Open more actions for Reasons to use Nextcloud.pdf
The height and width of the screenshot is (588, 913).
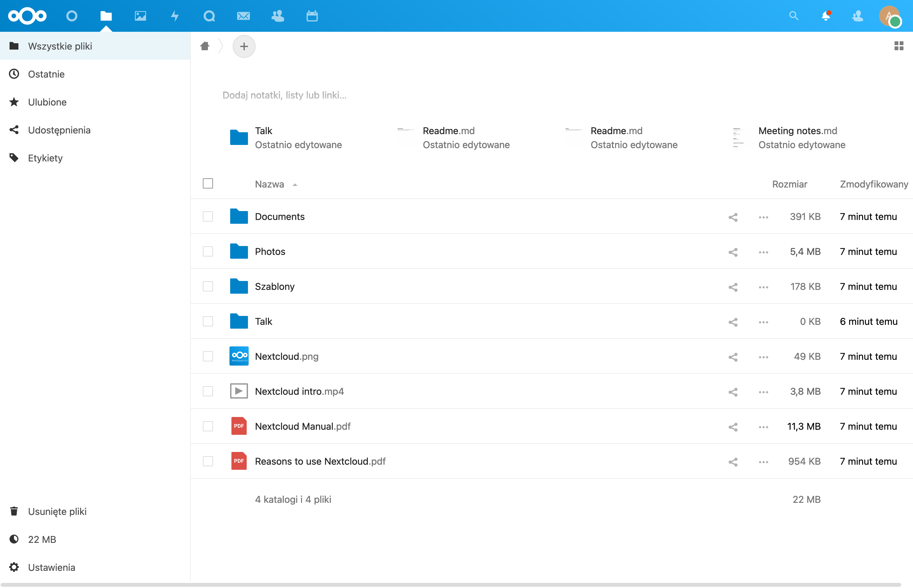point(763,462)
